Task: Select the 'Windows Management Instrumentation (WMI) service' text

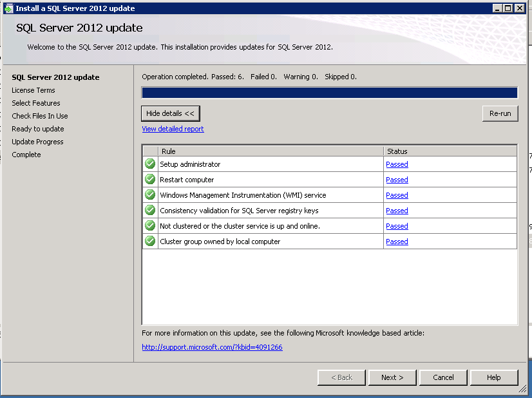Action: click(243, 195)
